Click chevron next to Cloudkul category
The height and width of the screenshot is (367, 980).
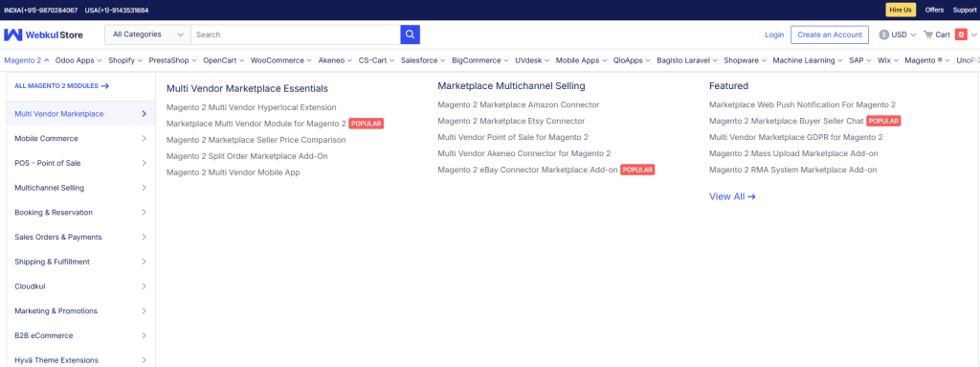coord(144,287)
